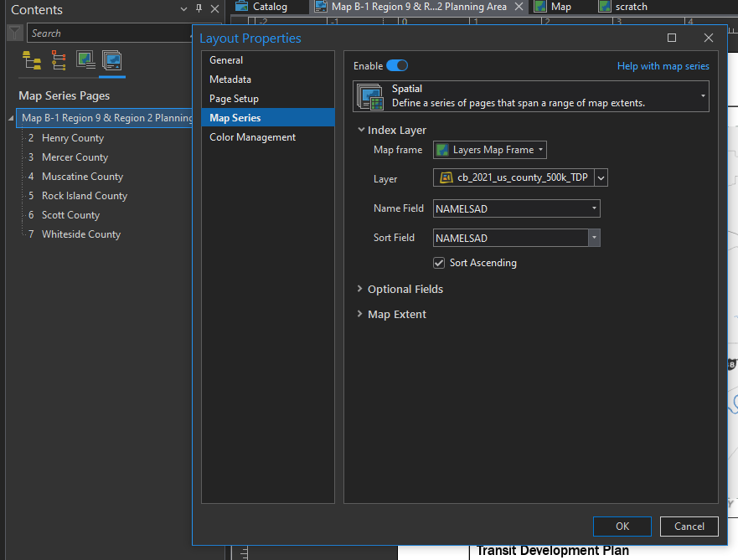Select Scott County in Map Series Pages

(70, 214)
